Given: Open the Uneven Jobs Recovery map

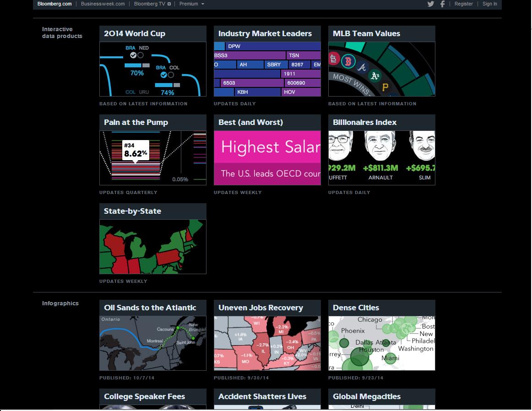Looking at the screenshot, I should pos(267,343).
